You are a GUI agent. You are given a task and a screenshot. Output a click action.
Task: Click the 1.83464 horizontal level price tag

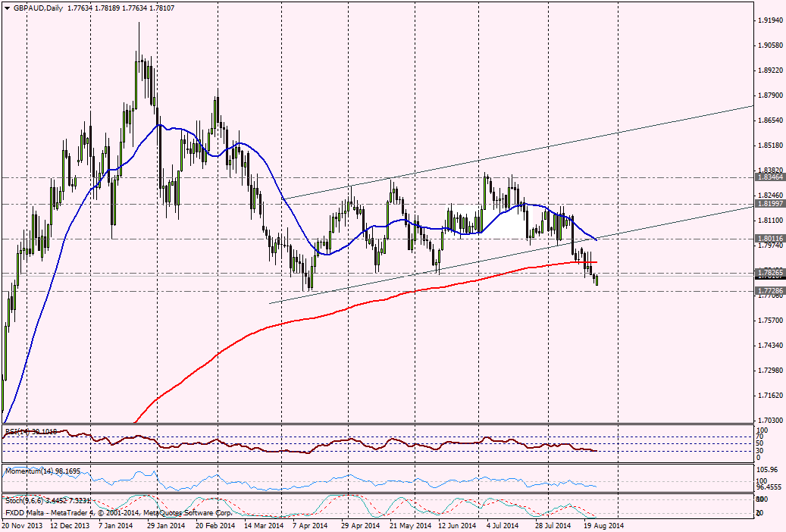coord(769,177)
